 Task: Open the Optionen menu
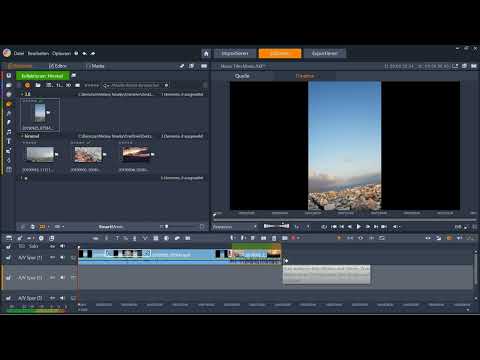[x=62, y=53]
